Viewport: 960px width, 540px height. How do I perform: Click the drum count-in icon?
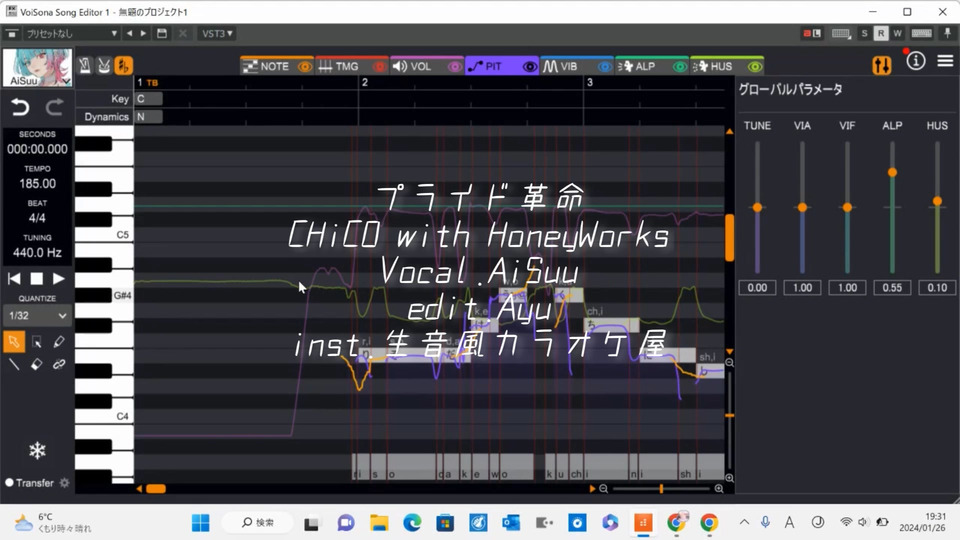pos(104,66)
